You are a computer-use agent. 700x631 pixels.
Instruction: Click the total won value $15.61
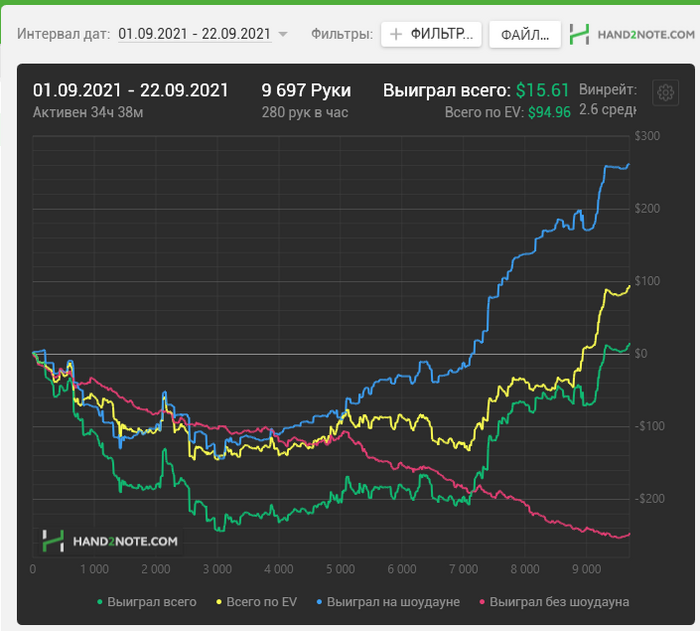coord(542,91)
